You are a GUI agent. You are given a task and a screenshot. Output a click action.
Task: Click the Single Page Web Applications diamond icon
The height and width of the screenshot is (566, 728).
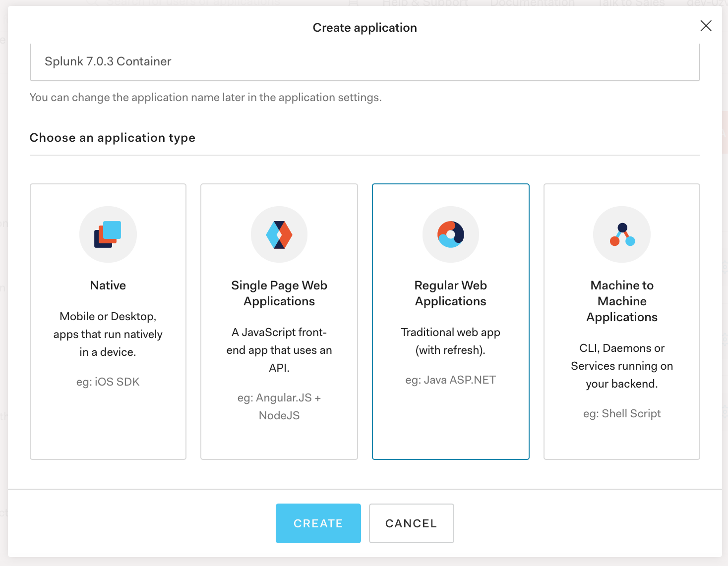point(279,234)
